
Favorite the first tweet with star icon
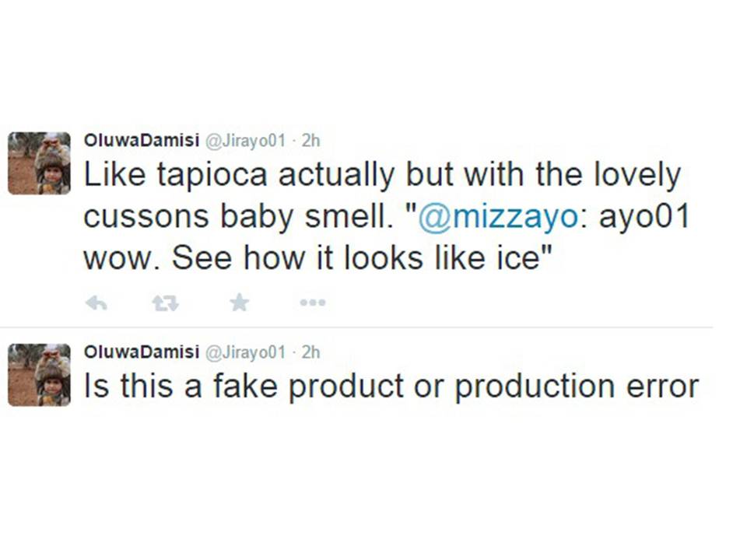coord(239,303)
